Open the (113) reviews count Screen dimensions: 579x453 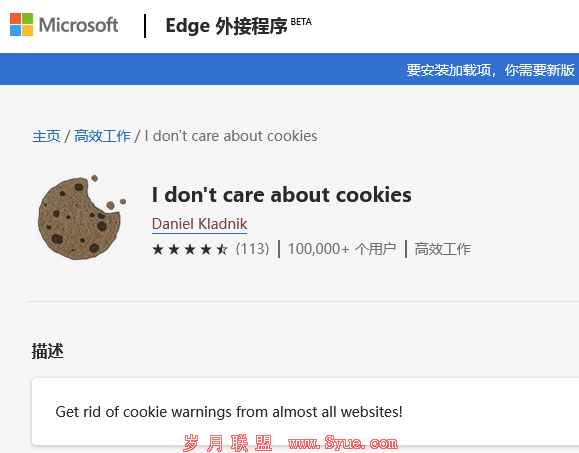click(x=253, y=249)
